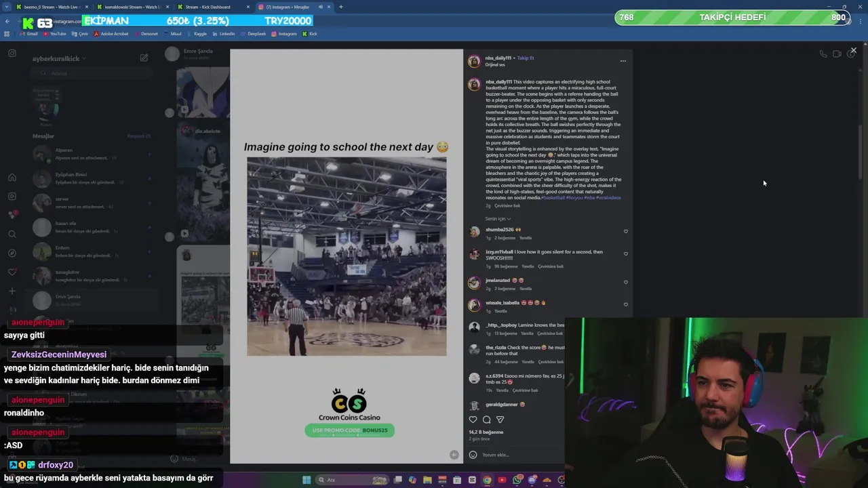Screen dimensions: 868x488
Task: Reply to izzy.m11vball's comment with Yanıtla
Action: (527, 266)
